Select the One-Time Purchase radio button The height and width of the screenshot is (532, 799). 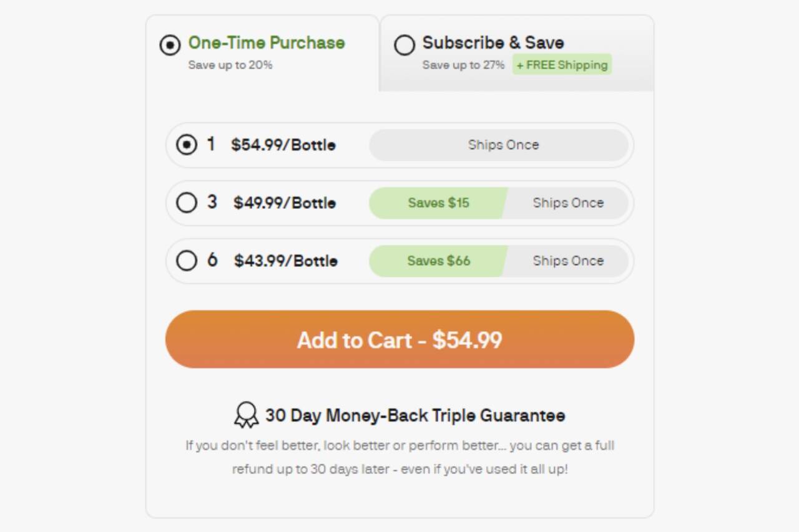[x=170, y=45]
